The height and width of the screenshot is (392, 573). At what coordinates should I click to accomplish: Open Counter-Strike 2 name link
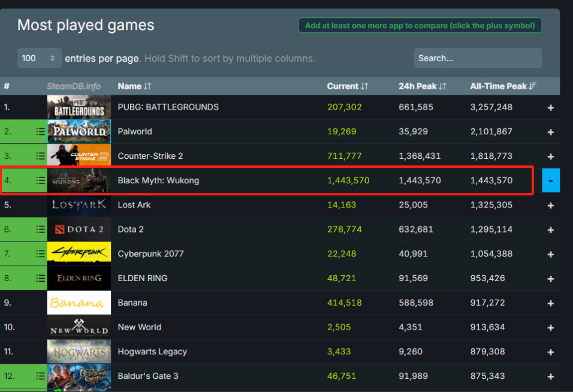tap(150, 156)
